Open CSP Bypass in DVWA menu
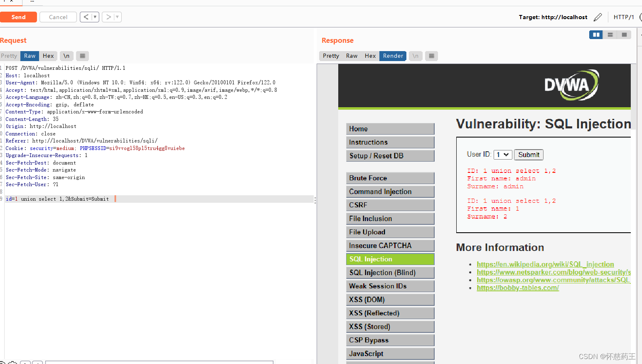This screenshot has height=364, width=642. click(390, 340)
